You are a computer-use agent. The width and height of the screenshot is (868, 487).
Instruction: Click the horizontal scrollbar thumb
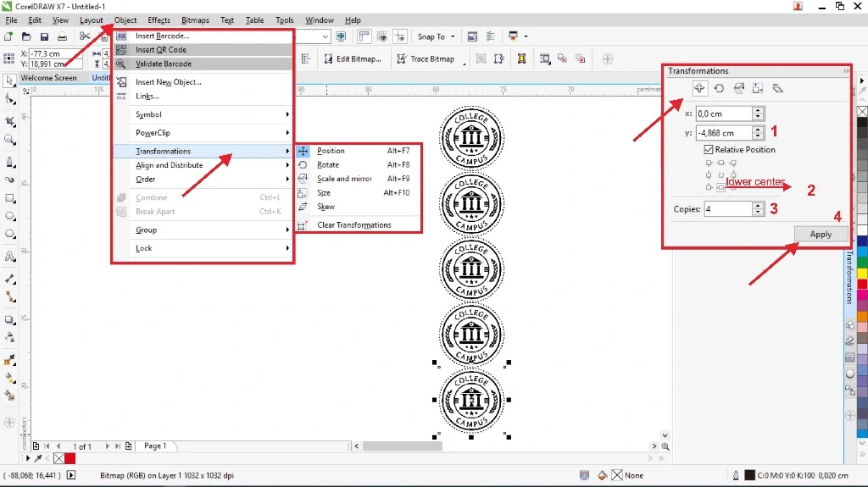pos(403,446)
